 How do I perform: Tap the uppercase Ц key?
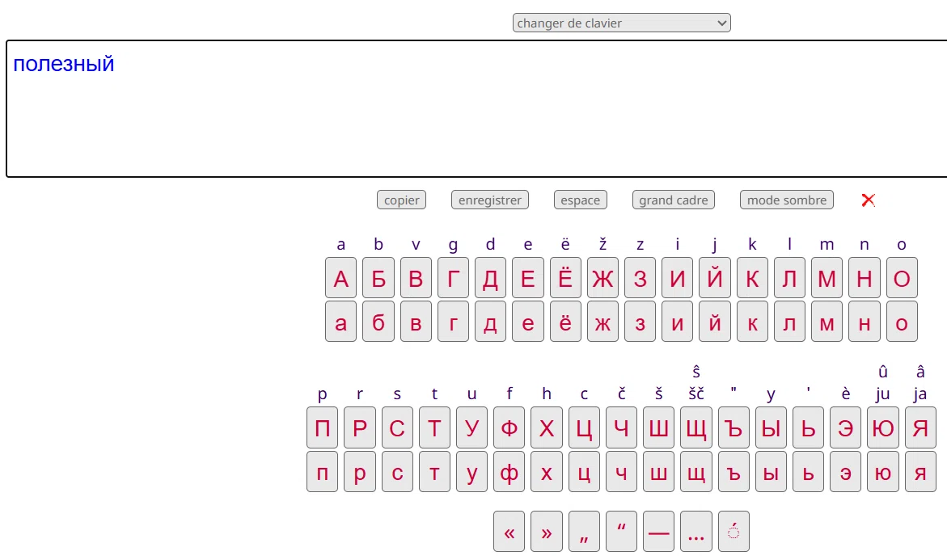pos(584,427)
